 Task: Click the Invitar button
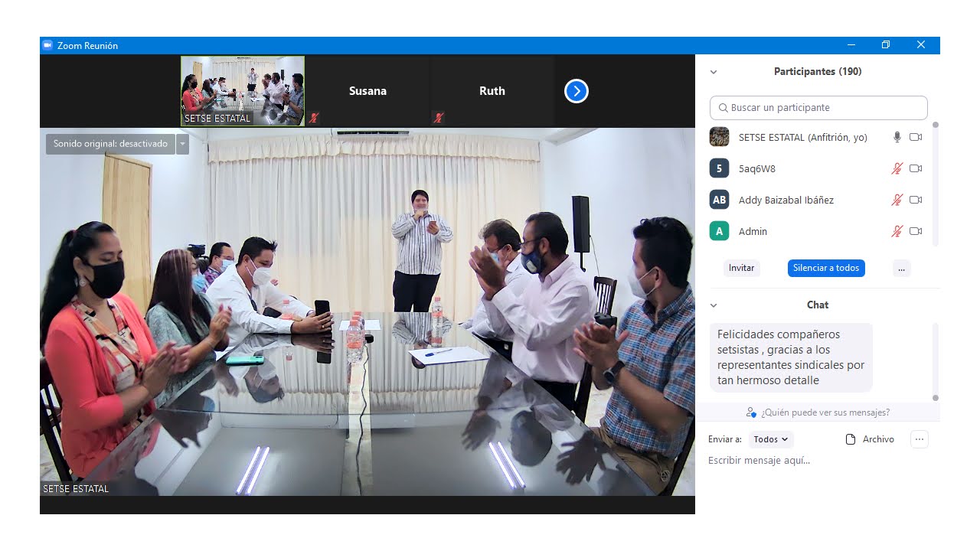pyautogui.click(x=741, y=268)
